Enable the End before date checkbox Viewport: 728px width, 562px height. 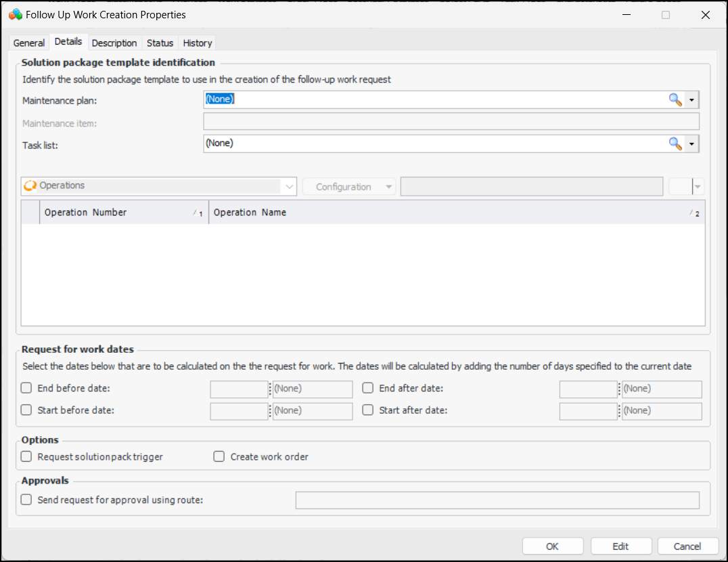coord(26,389)
